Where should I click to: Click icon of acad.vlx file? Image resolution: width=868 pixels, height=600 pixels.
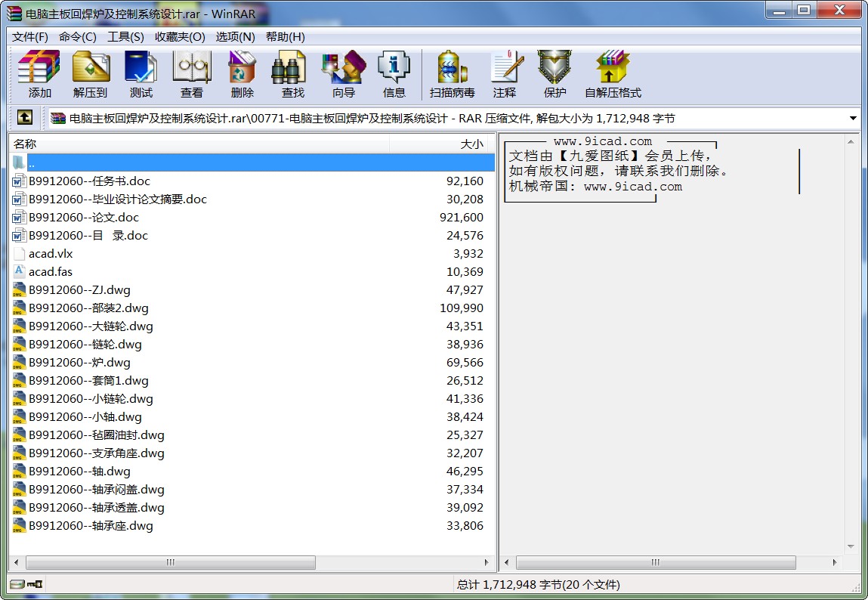click(x=19, y=253)
